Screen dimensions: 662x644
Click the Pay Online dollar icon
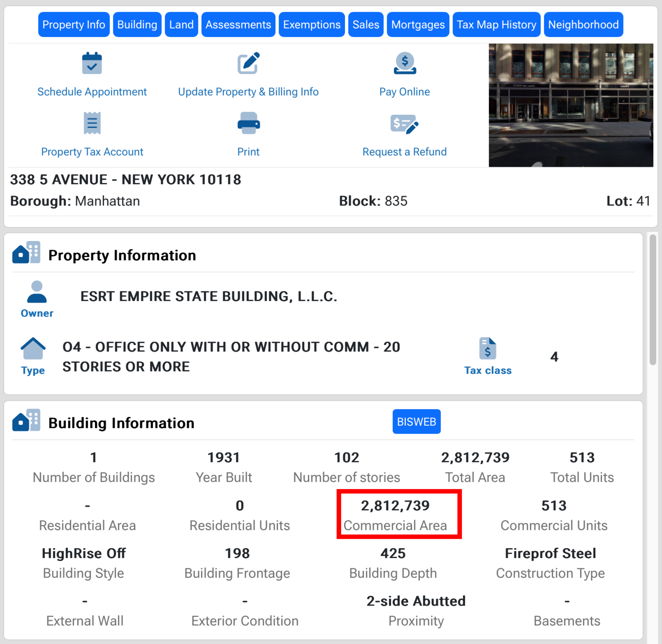405,63
